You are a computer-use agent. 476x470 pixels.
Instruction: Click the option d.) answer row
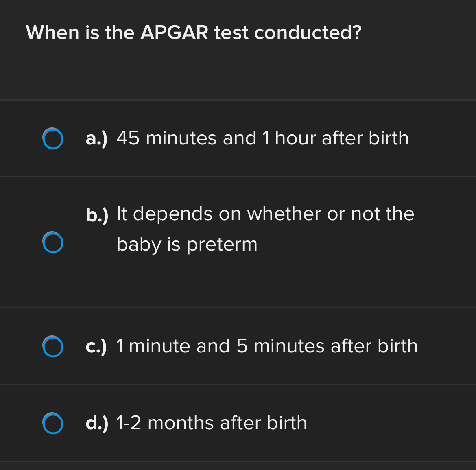tap(238, 423)
